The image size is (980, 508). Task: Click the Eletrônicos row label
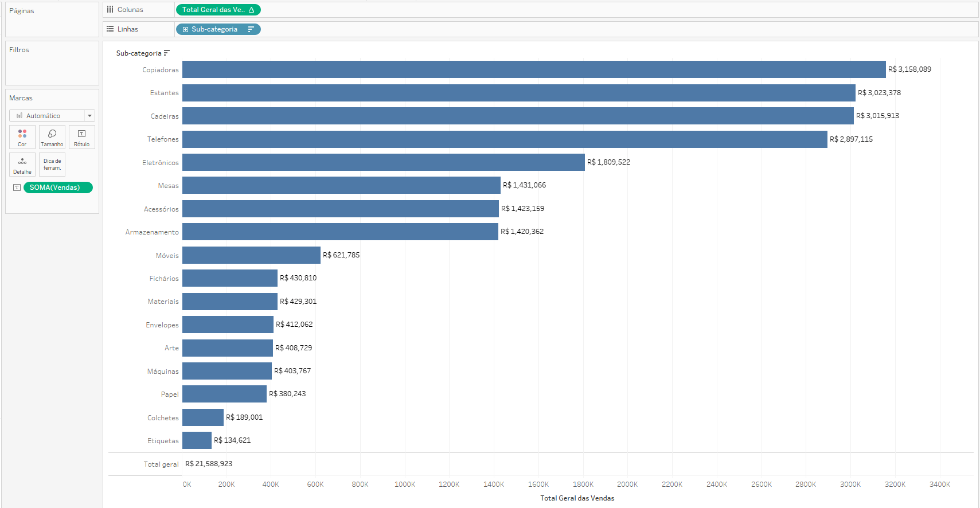click(161, 163)
